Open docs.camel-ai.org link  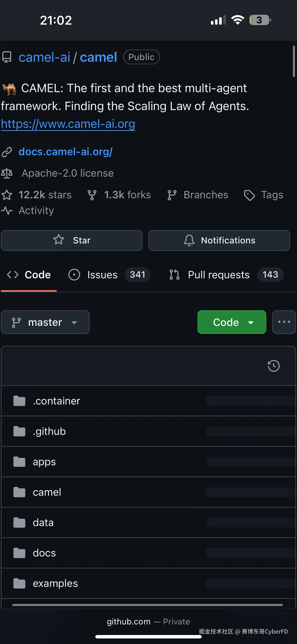tap(65, 152)
